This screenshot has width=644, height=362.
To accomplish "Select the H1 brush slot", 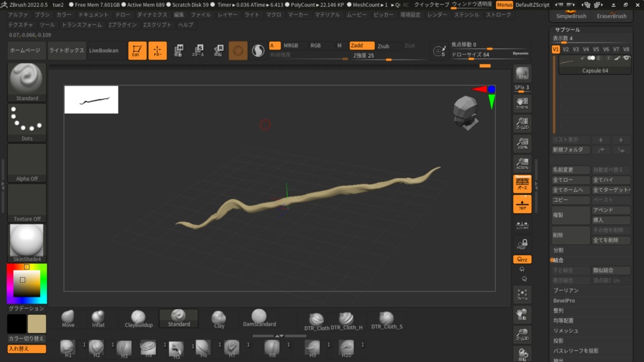I will (68, 348).
